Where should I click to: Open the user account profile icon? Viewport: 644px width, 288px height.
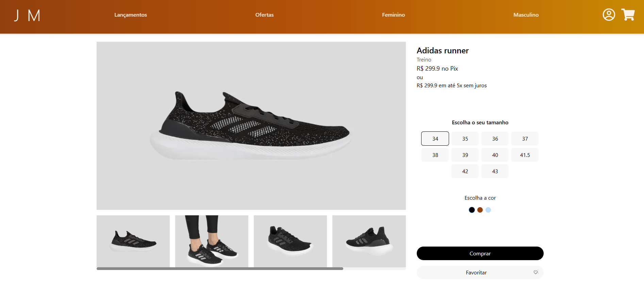[x=609, y=15]
